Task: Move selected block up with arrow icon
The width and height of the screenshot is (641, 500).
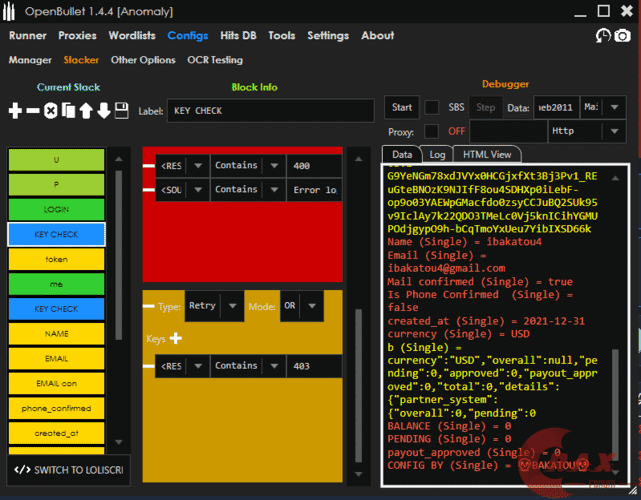Action: tap(86, 111)
